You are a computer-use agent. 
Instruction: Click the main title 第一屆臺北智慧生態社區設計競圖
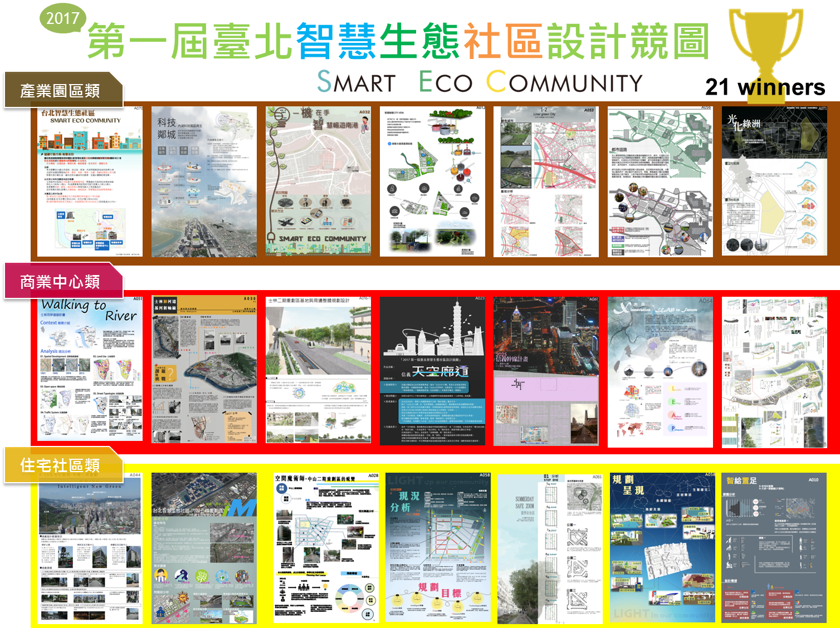[398, 42]
